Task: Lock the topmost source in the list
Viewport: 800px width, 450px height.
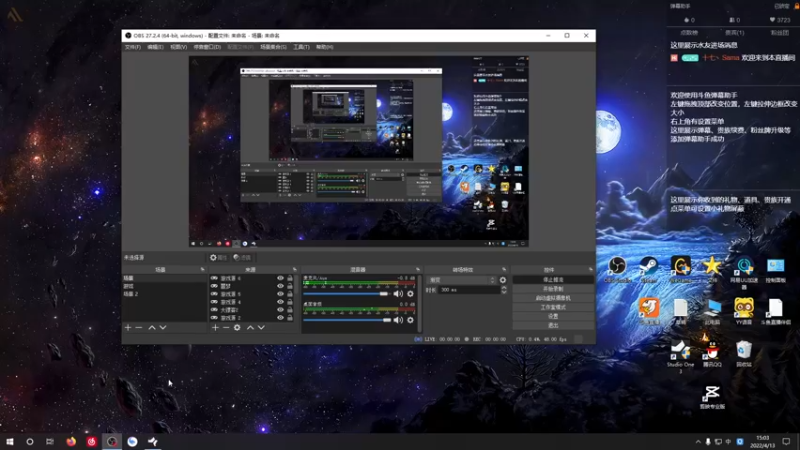Action: pyautogui.click(x=290, y=278)
